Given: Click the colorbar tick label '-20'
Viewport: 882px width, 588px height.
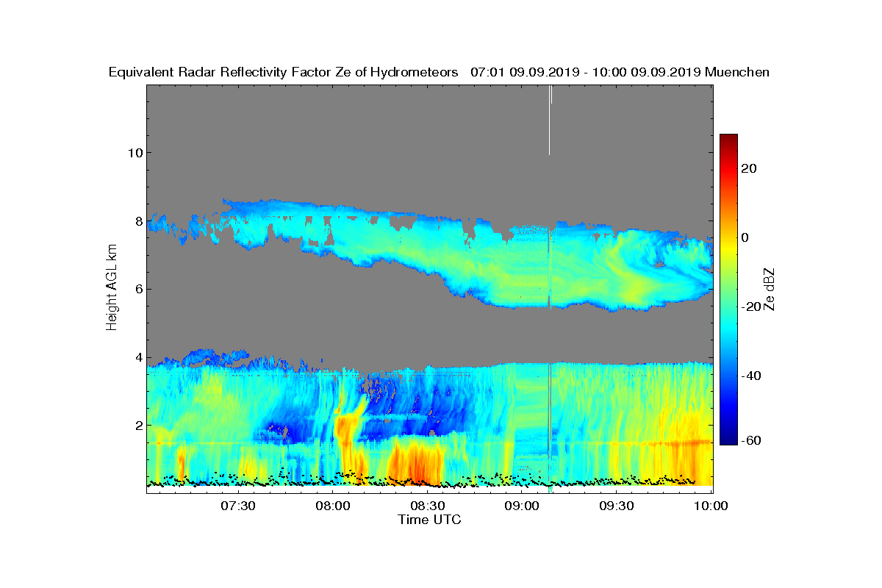Looking at the screenshot, I should pos(751,306).
